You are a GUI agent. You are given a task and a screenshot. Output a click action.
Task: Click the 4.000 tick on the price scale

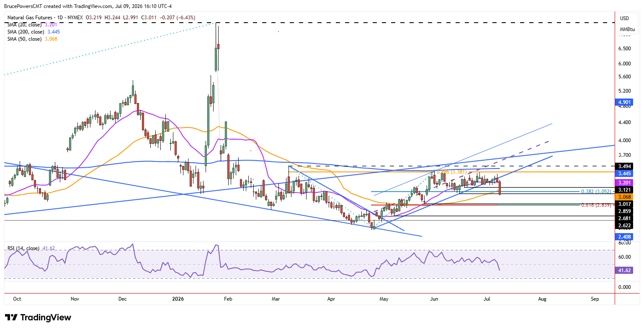(624, 140)
